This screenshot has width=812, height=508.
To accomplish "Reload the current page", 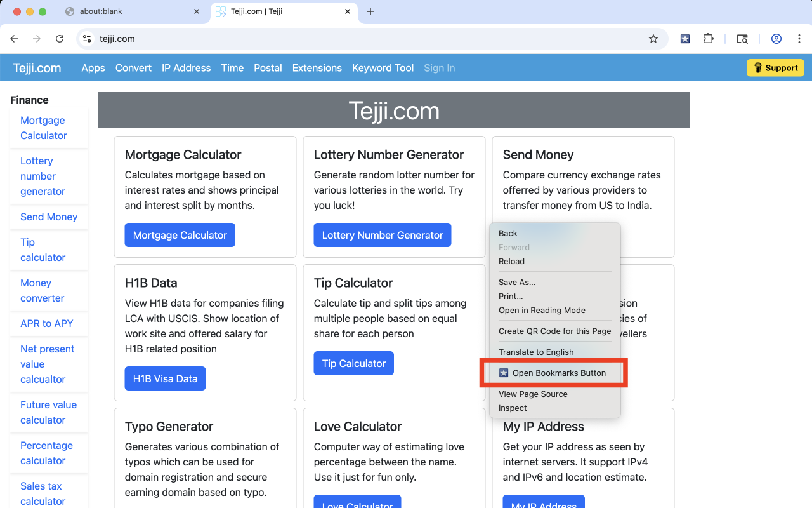I will [60, 39].
